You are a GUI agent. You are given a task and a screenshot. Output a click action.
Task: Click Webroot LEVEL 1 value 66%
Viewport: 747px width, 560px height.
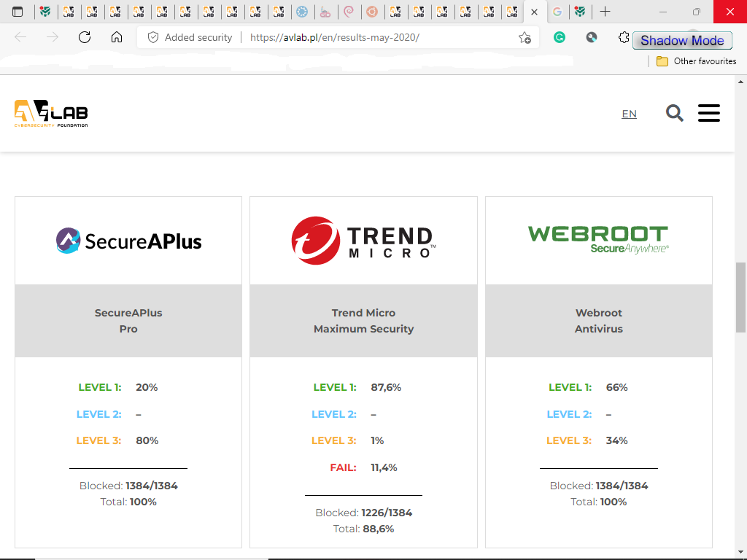point(616,387)
